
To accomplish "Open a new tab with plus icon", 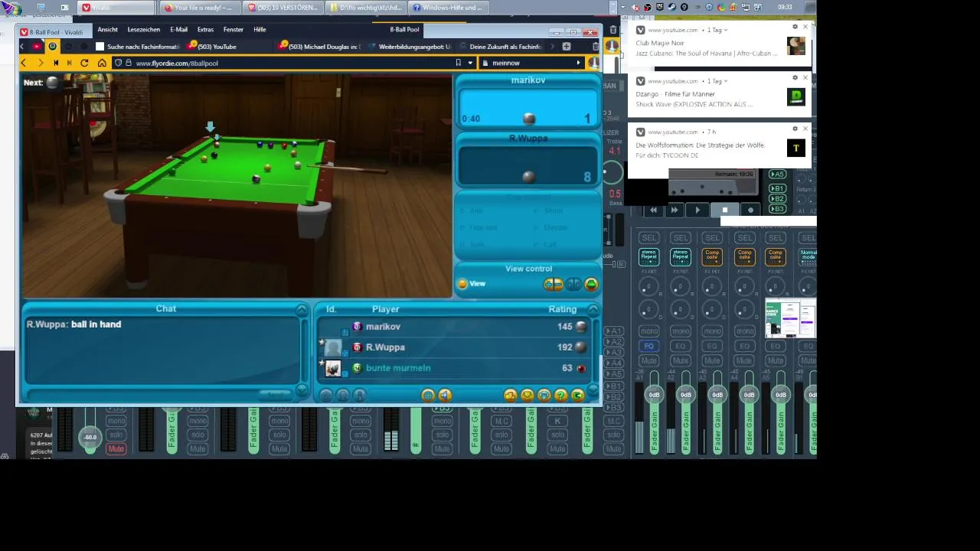I will [566, 47].
